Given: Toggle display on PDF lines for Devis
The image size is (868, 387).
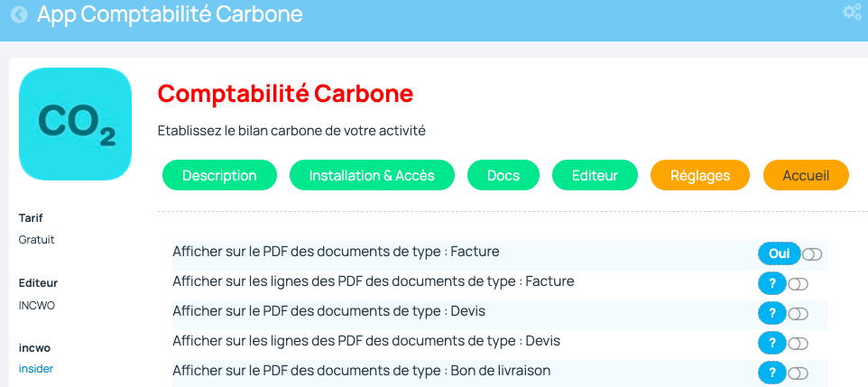Looking at the screenshot, I should tap(799, 344).
